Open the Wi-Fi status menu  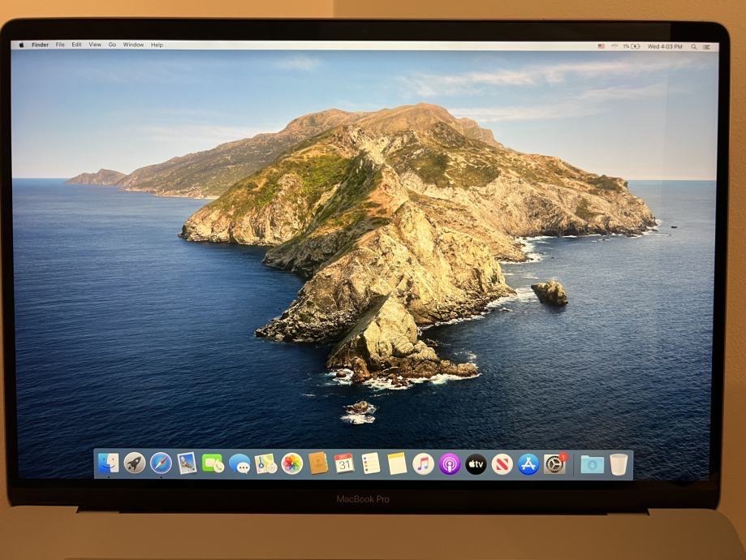[x=614, y=46]
